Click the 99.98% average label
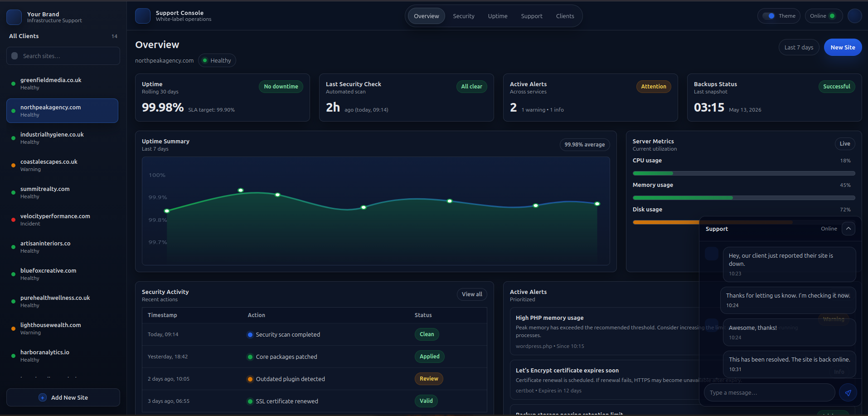Screen dimensions: 868x416 pos(585,145)
